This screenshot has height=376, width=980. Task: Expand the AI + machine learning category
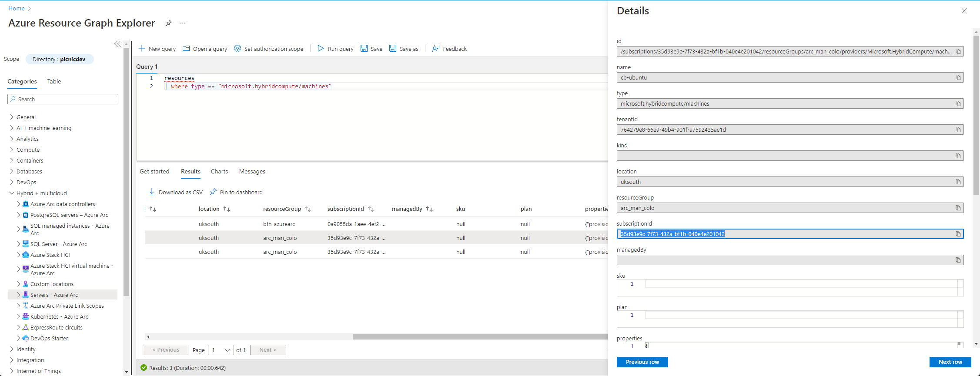[12, 128]
